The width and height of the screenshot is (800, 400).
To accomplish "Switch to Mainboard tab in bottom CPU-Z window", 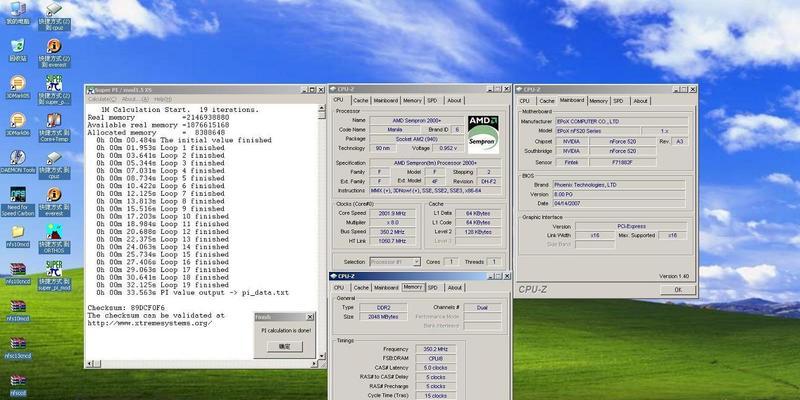I will 386,288.
